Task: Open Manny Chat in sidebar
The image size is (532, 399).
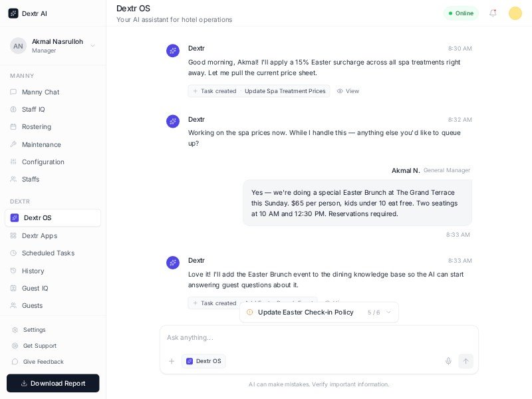Action: (x=40, y=92)
